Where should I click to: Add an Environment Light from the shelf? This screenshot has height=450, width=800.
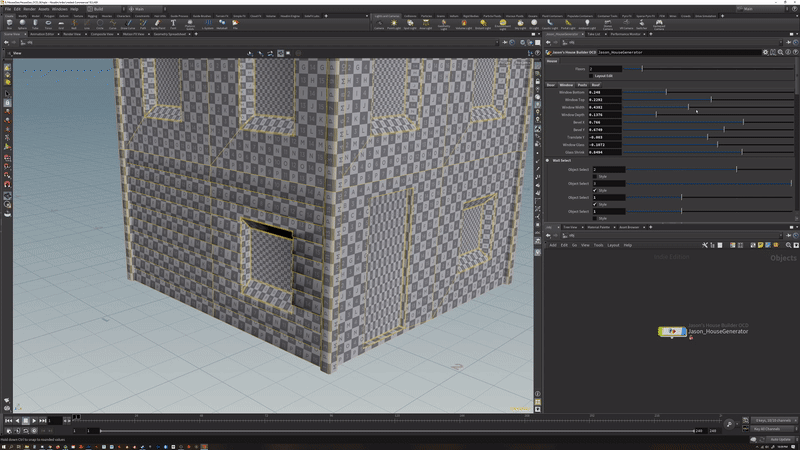click(x=503, y=24)
